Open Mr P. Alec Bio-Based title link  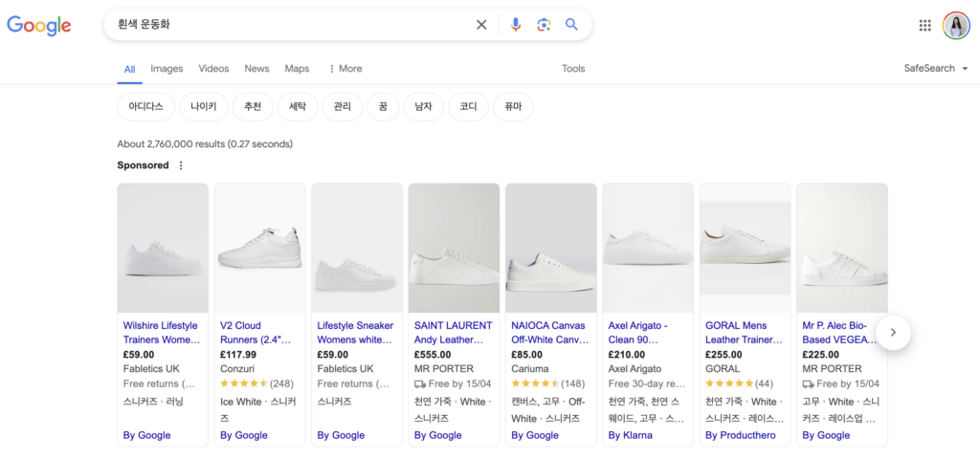(839, 333)
